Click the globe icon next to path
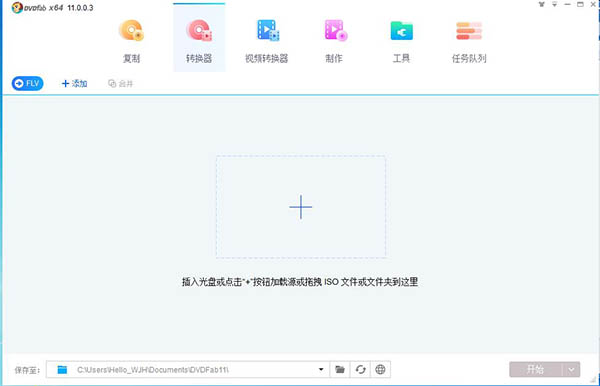Image resolution: width=600 pixels, height=386 pixels. click(380, 370)
